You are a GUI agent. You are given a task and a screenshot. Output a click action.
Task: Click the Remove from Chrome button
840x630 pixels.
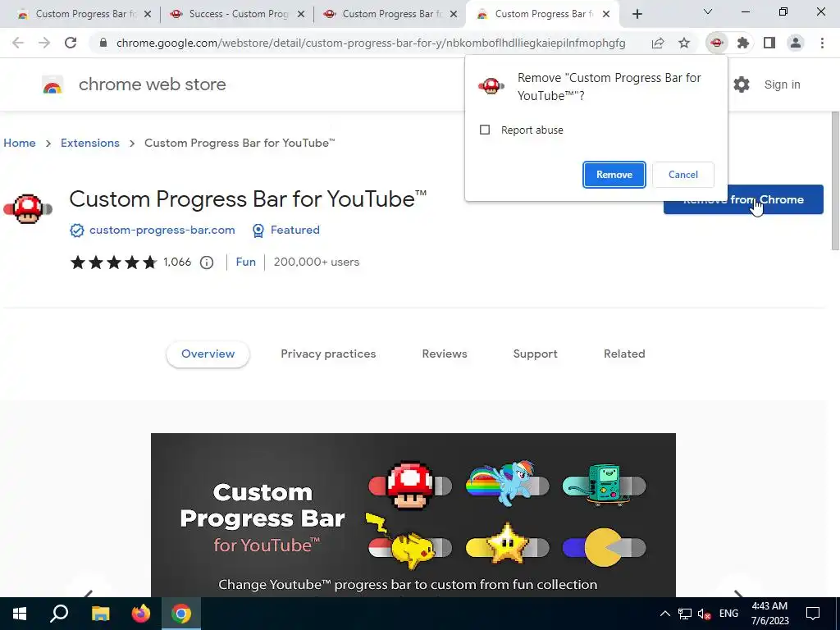pos(743,199)
